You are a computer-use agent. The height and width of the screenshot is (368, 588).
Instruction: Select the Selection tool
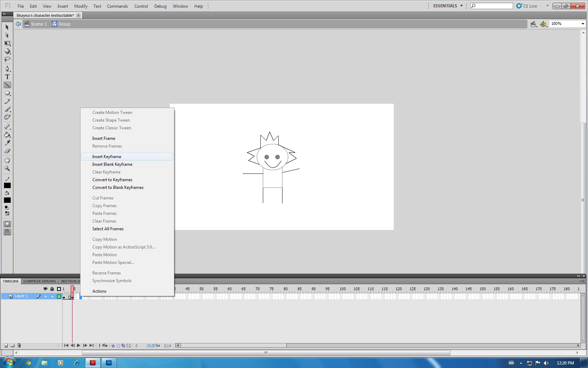[7, 27]
